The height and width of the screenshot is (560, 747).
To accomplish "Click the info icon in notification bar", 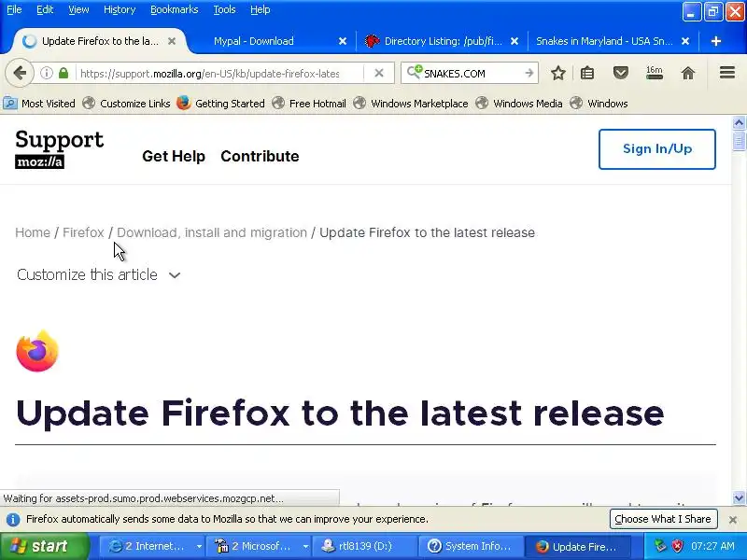I will [13, 520].
